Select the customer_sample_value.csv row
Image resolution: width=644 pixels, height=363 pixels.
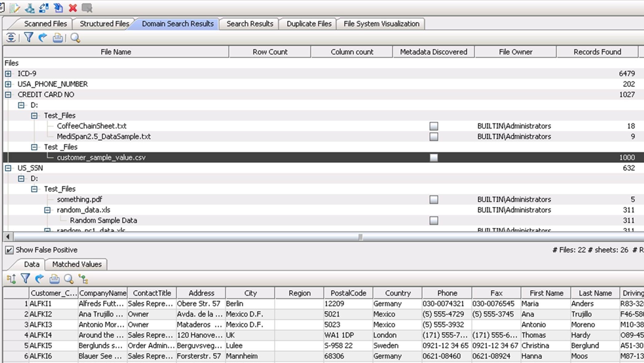pyautogui.click(x=323, y=158)
